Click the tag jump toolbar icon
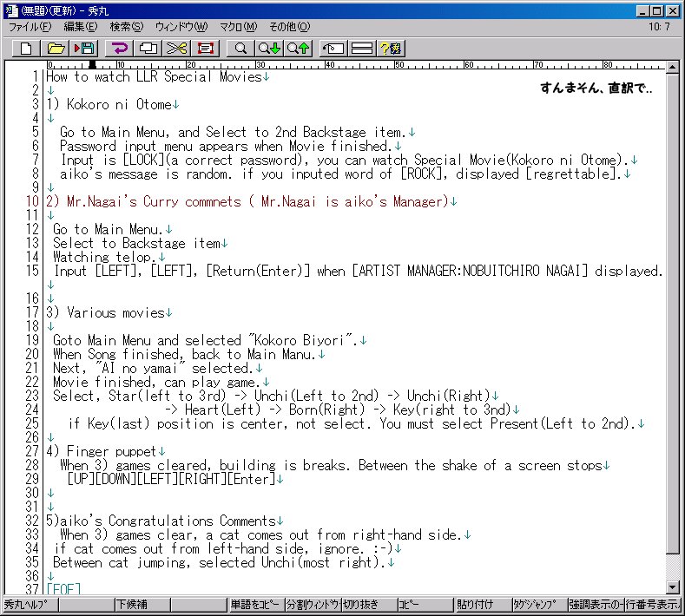 (x=333, y=48)
